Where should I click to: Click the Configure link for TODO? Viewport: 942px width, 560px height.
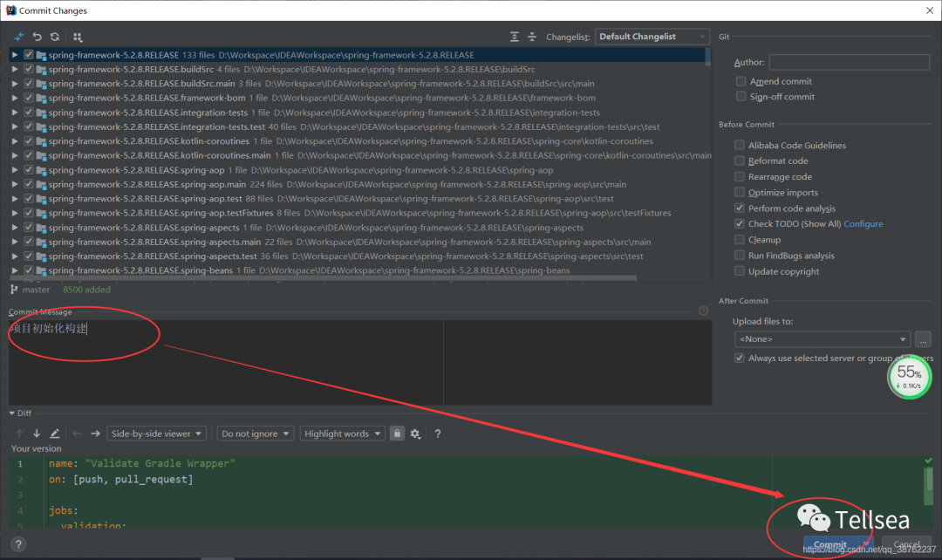pyautogui.click(x=863, y=223)
